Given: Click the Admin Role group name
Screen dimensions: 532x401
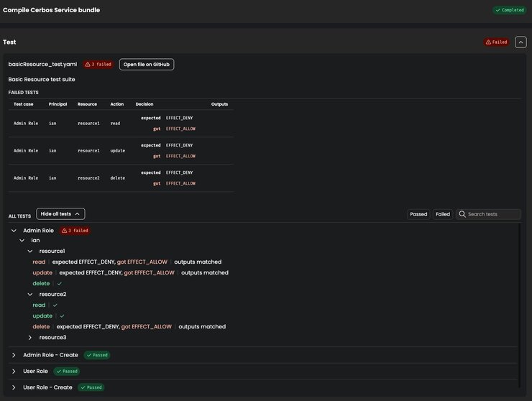Looking at the screenshot, I should pyautogui.click(x=38, y=231).
